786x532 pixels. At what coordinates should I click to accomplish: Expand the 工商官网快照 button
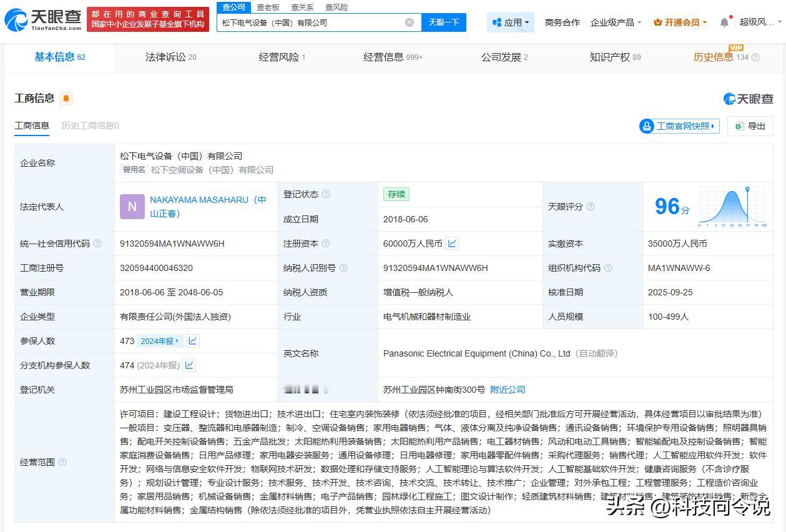pyautogui.click(x=679, y=126)
